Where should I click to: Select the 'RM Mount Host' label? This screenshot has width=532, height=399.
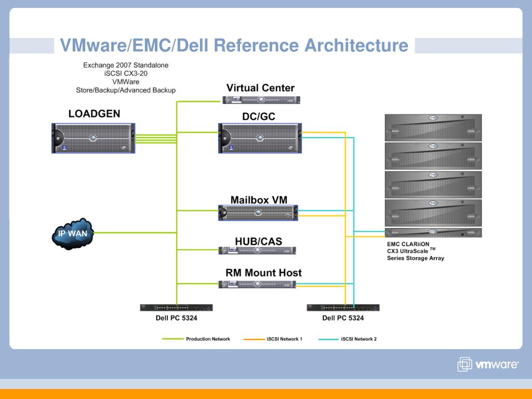point(263,273)
